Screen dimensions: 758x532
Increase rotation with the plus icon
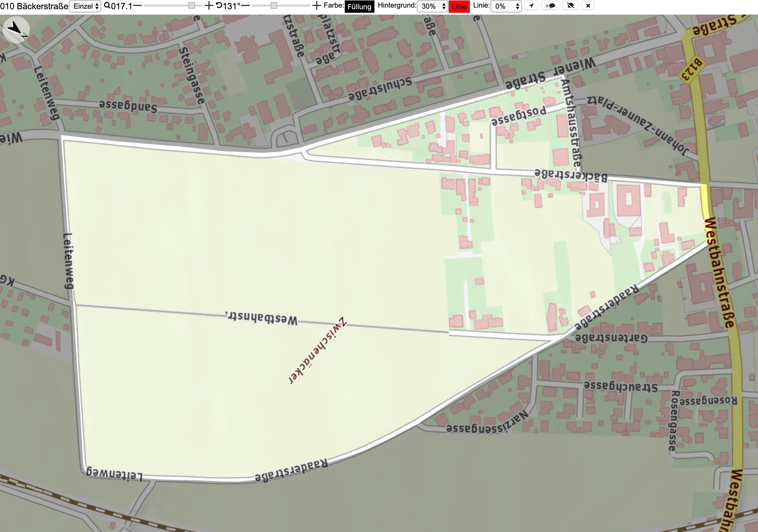pos(316,6)
